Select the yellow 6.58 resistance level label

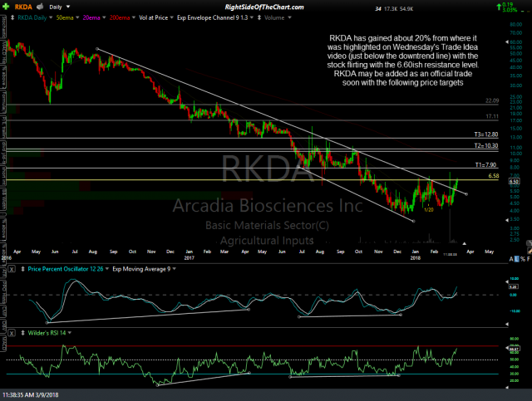pos(493,176)
